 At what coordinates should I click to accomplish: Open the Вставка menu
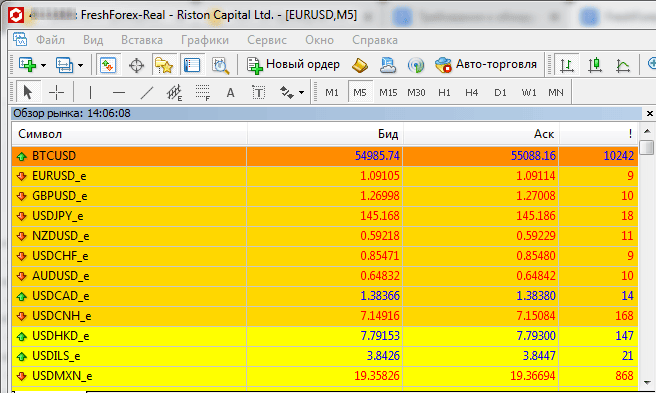(x=142, y=40)
